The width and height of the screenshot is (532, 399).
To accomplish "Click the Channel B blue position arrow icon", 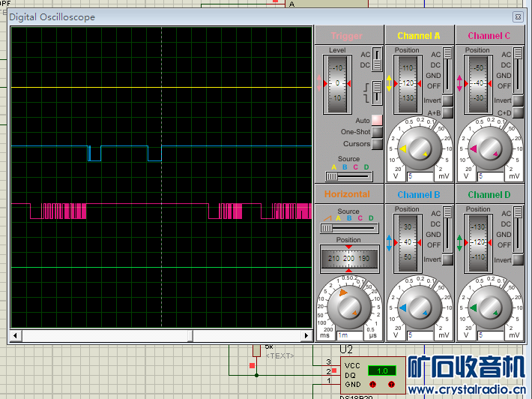I will point(389,241).
